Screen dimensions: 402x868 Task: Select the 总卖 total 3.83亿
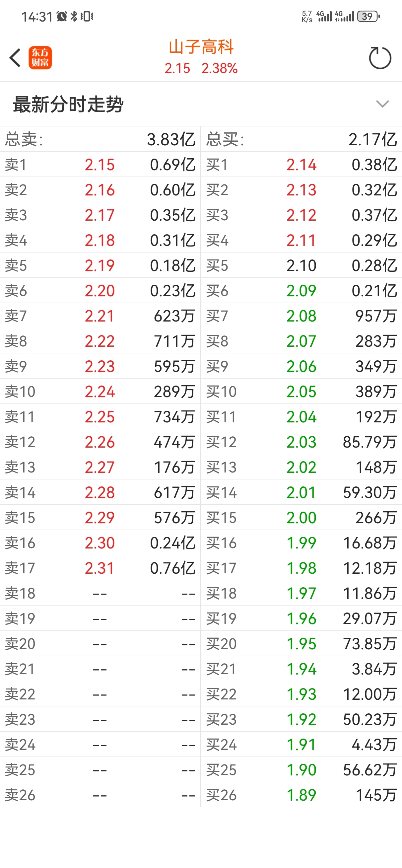[171, 139]
